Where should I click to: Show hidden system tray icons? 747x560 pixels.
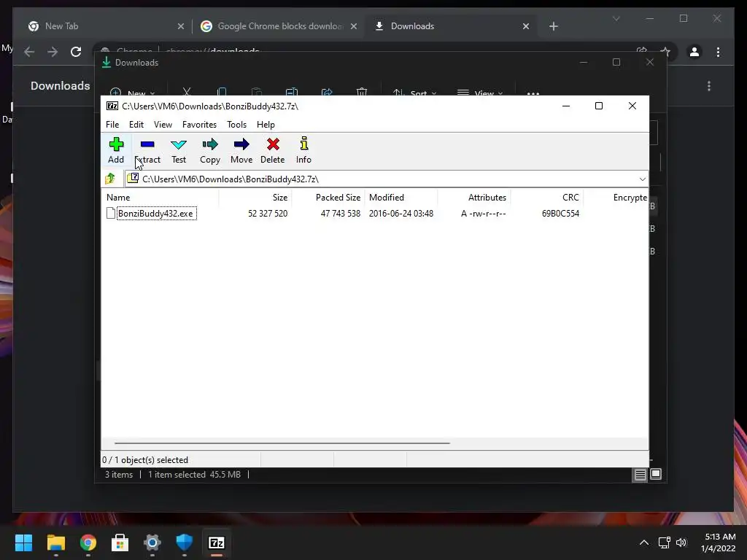643,542
